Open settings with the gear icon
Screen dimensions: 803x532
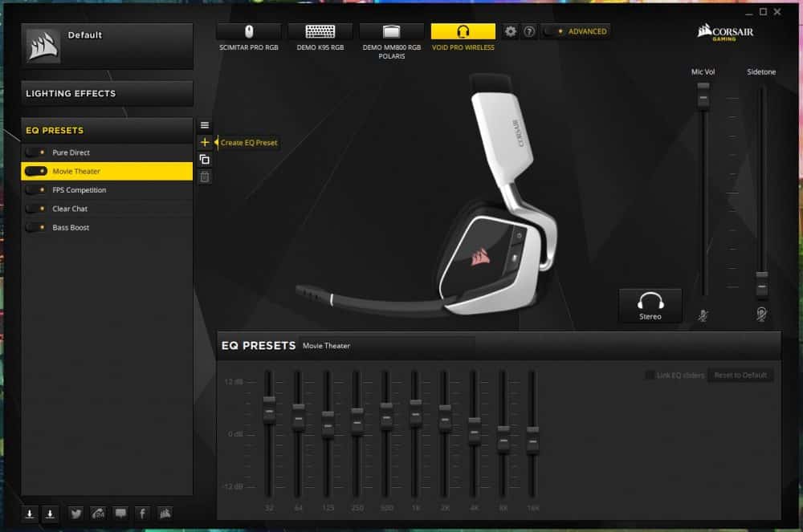point(510,32)
